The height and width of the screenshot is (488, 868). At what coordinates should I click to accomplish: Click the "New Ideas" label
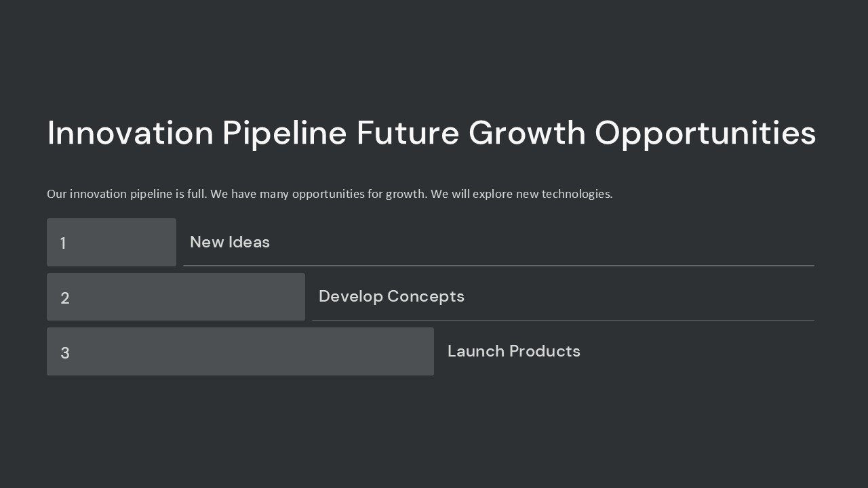[x=230, y=242]
